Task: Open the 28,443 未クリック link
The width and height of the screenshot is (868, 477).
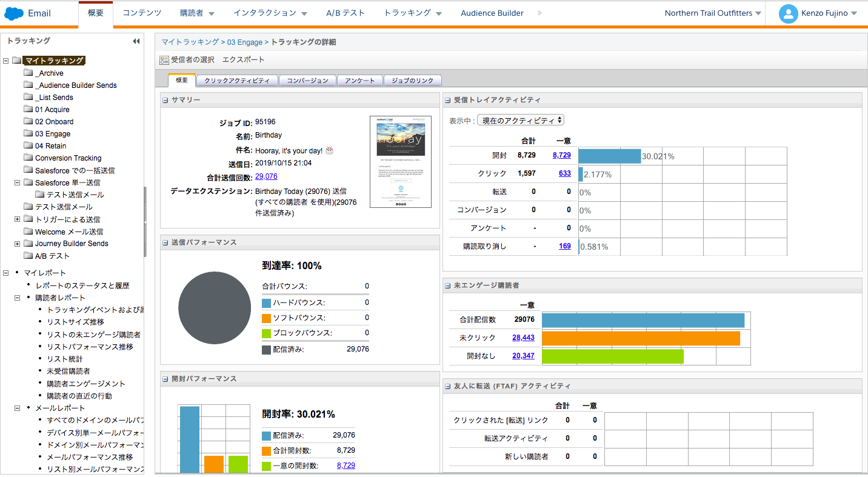Action: tap(523, 338)
